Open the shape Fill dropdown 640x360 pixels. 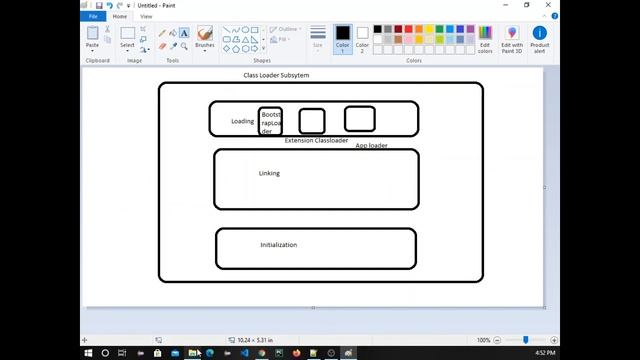[x=280, y=40]
